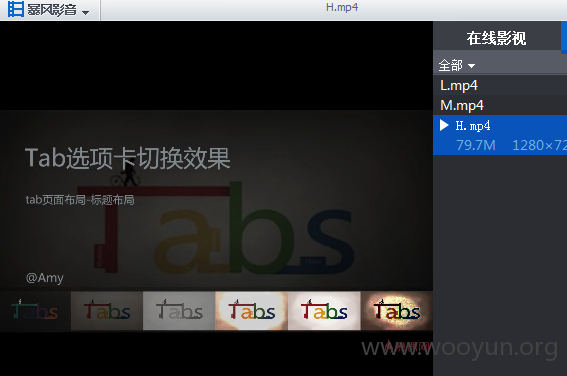Click the 暴风影音 film logo icon
567x376 pixels.
pos(16,9)
